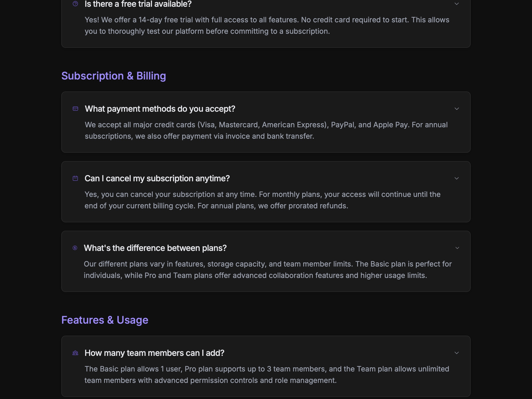Collapse the free trial answer
532x399 pixels.
pyautogui.click(x=457, y=3)
